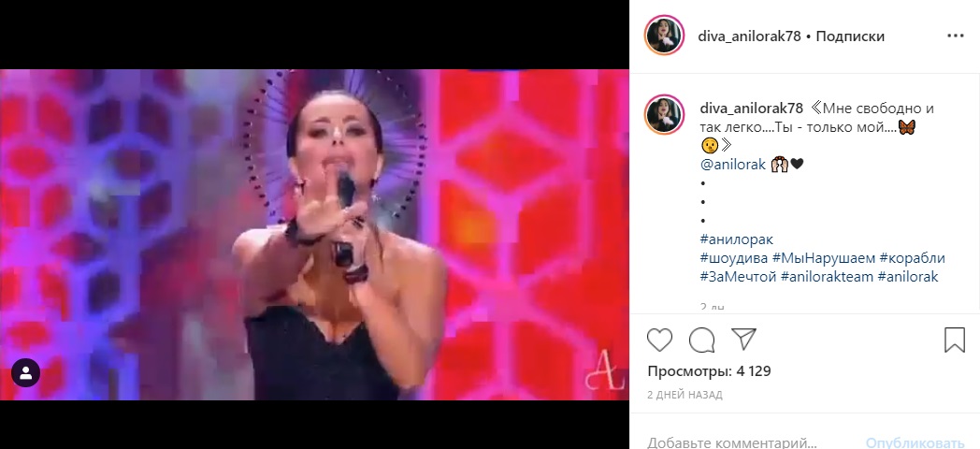Play or pause the video
Screen dimensions: 980x449
pyautogui.click(x=314, y=235)
